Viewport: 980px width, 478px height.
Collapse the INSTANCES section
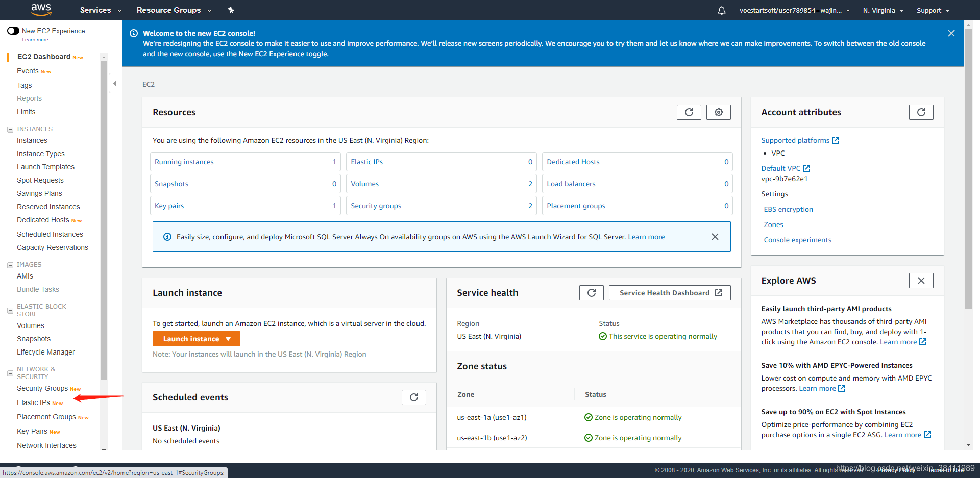click(10, 130)
